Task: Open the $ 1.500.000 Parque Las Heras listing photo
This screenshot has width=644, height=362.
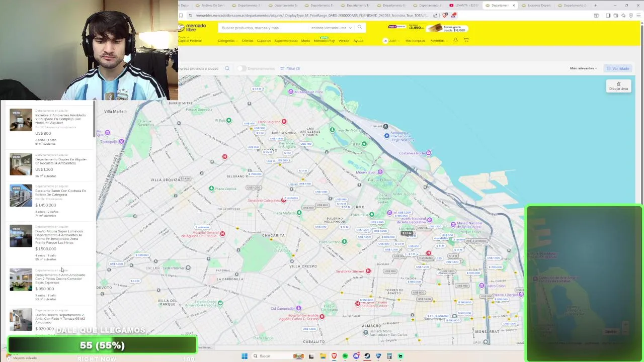Action: pos(21,236)
